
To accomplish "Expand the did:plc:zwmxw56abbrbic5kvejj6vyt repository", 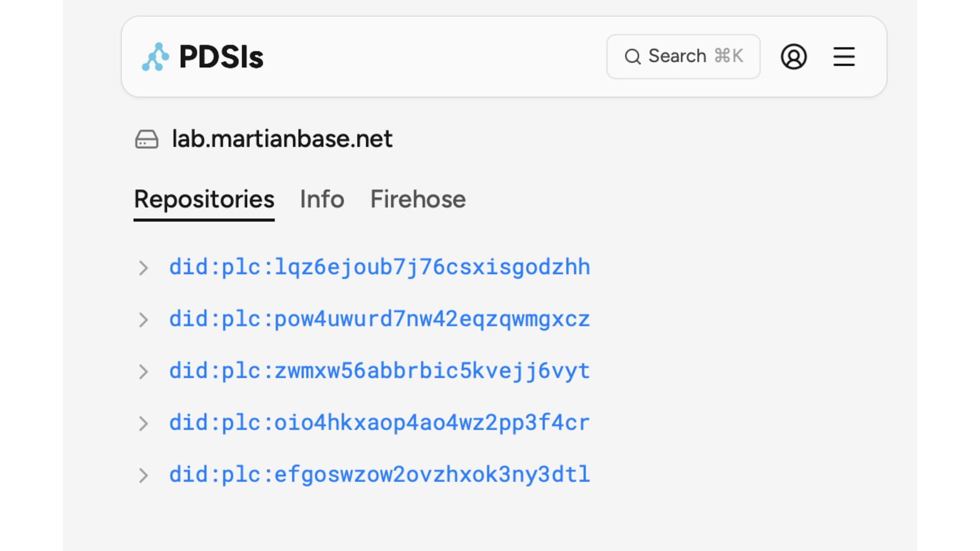I will click(143, 371).
